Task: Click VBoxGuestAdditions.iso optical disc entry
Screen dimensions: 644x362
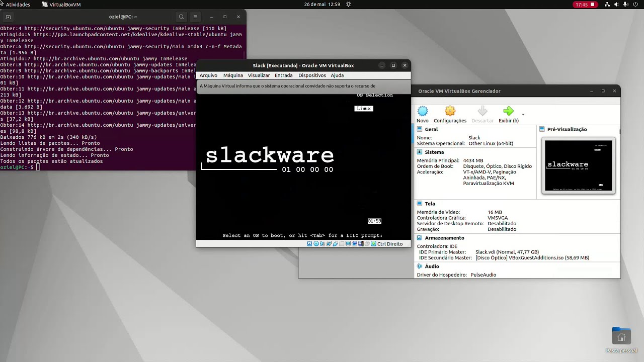Action: pyautogui.click(x=532, y=258)
